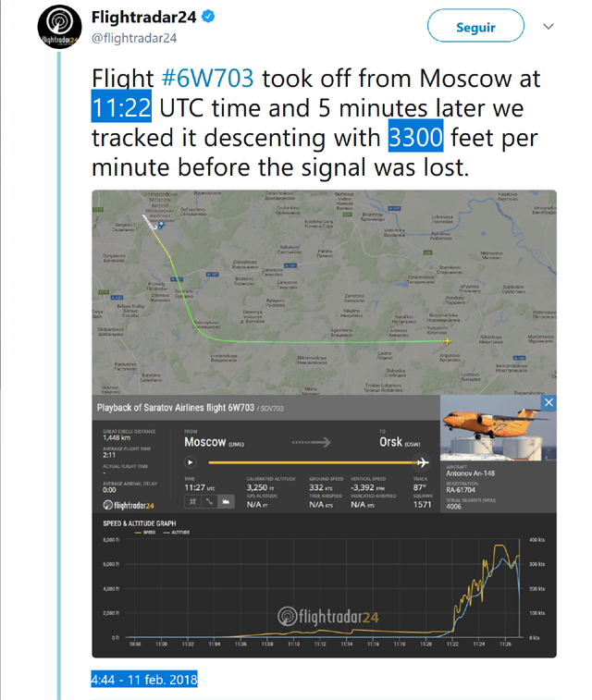The width and height of the screenshot is (592, 700).
Task: Close the playback panel with X
Action: (549, 402)
